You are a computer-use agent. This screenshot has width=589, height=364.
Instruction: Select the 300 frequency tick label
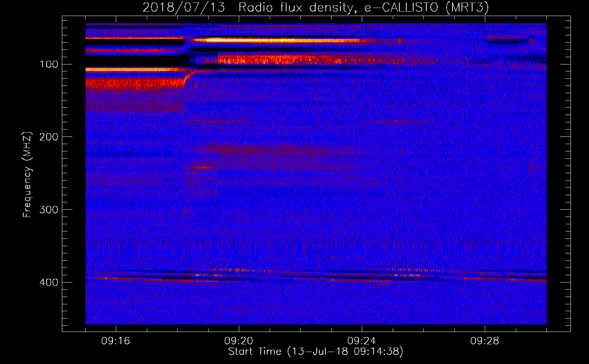pyautogui.click(x=49, y=210)
